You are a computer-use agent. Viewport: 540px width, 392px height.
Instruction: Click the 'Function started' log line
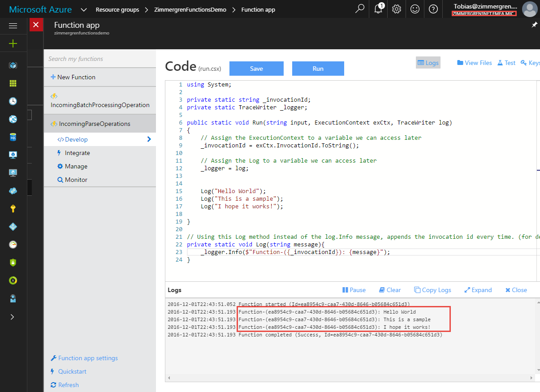[289, 304]
